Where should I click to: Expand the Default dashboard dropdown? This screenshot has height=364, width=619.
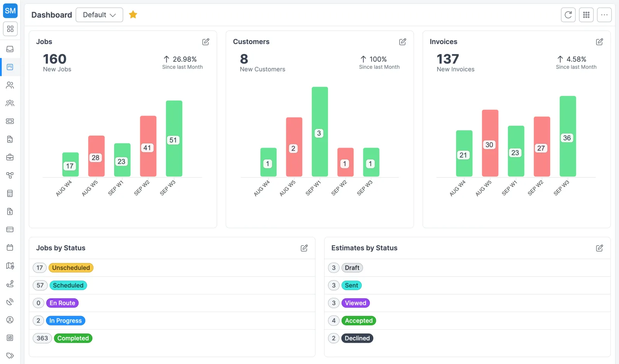coord(99,15)
